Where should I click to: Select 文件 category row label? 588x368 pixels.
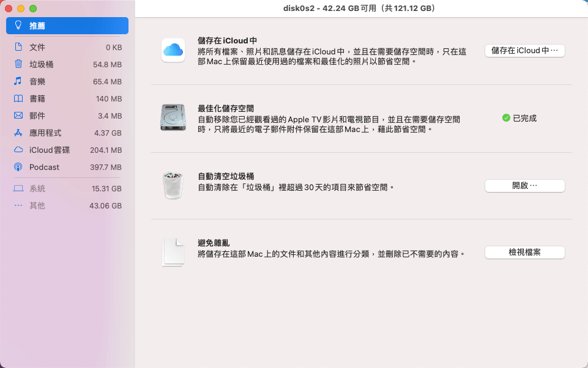click(x=37, y=47)
